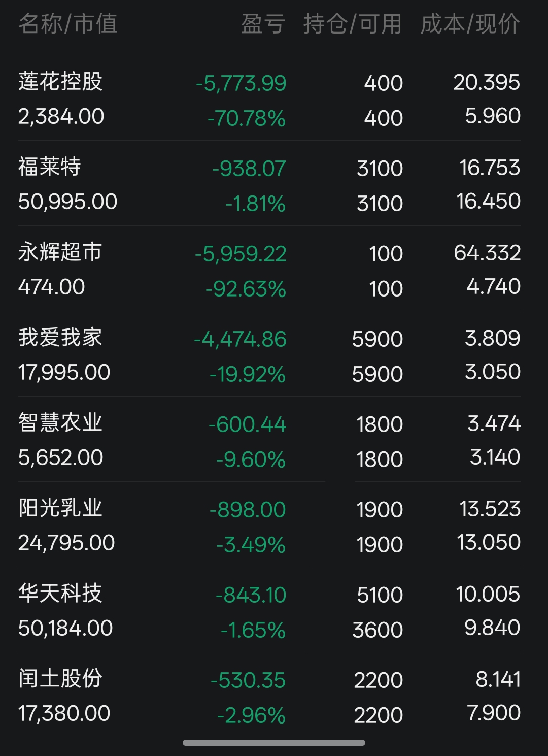Tap the bottom home indicator bar
Image resolution: width=548 pixels, height=756 pixels.
click(274, 743)
